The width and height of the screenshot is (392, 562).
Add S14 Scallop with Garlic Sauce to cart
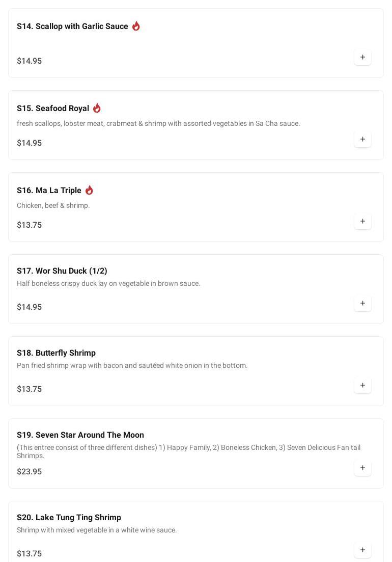(x=362, y=57)
